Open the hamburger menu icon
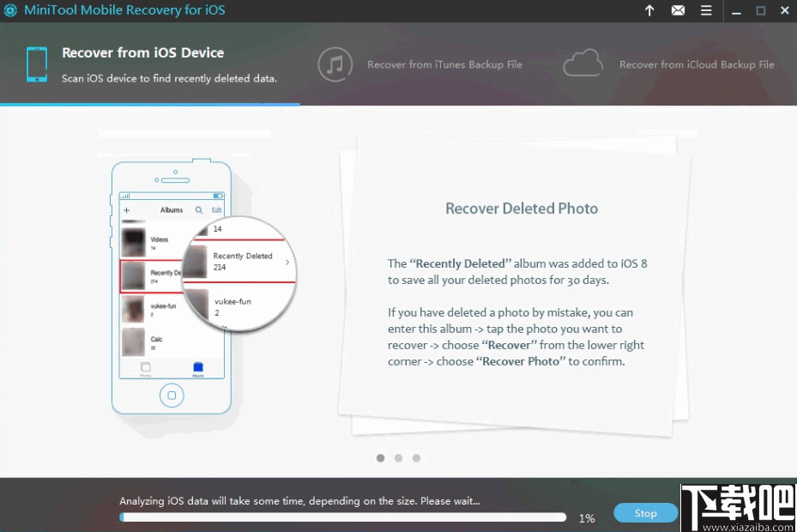This screenshot has height=532, width=797. tap(707, 11)
